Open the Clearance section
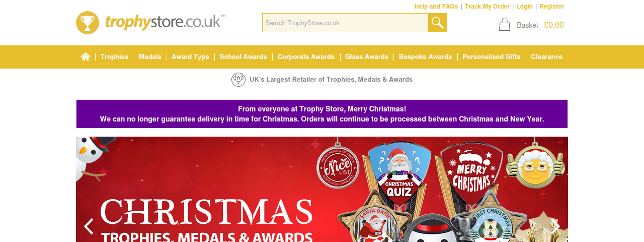This screenshot has width=644, height=242. tap(547, 57)
